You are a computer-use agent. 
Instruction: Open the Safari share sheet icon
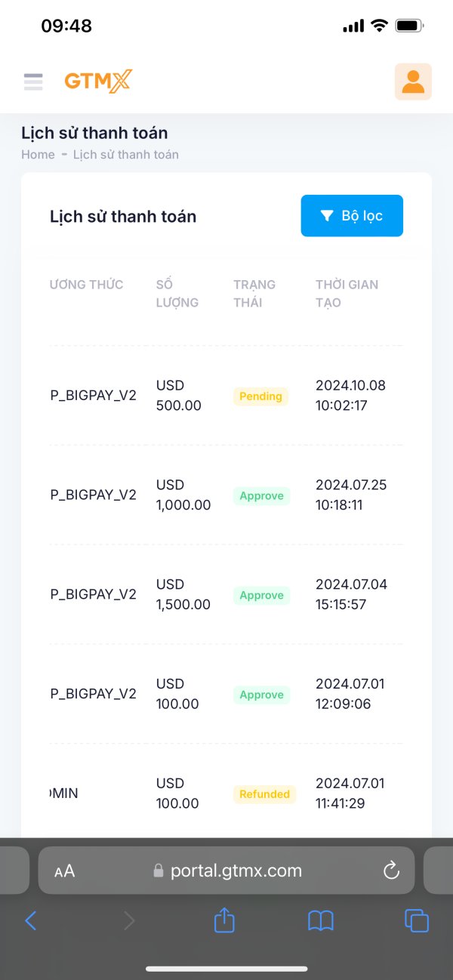click(224, 920)
